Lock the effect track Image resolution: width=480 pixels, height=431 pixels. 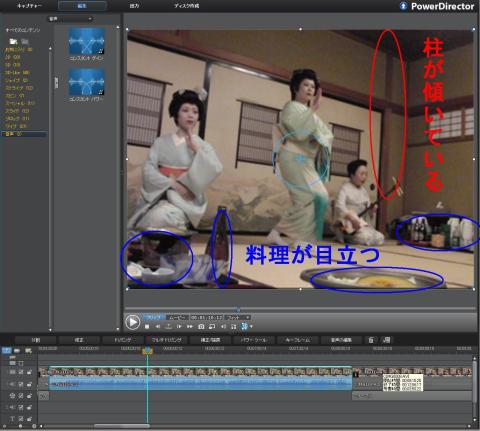tap(29, 396)
